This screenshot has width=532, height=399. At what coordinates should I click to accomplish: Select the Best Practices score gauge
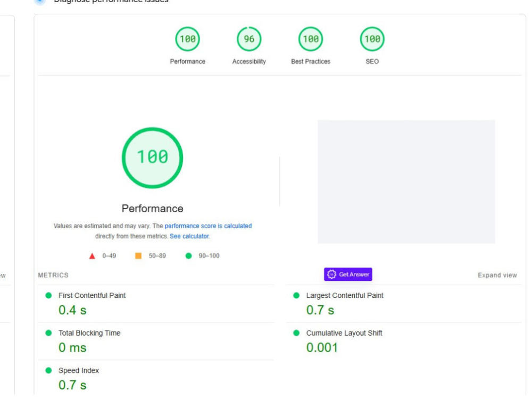point(311,39)
